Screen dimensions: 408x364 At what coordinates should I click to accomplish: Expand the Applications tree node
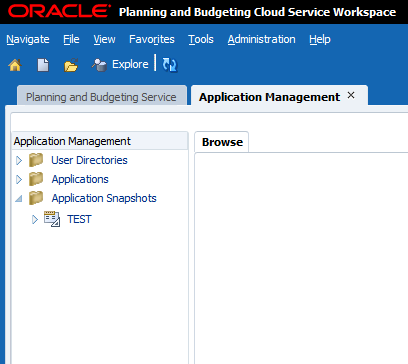click(x=19, y=179)
